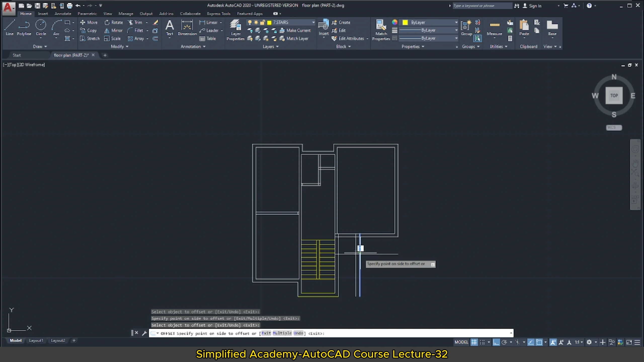
Task: Open the ByLayer object color dropdown
Action: click(x=456, y=22)
